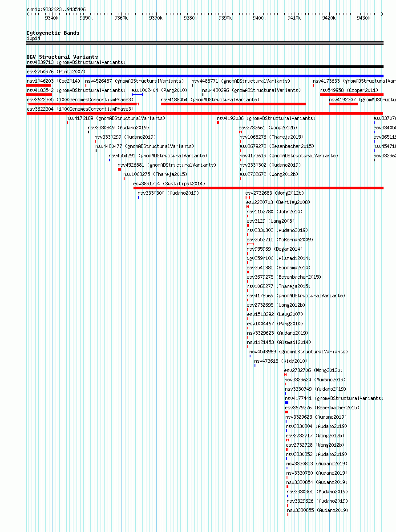Select nsv3330849 (Audano2019) variant

click(118, 128)
